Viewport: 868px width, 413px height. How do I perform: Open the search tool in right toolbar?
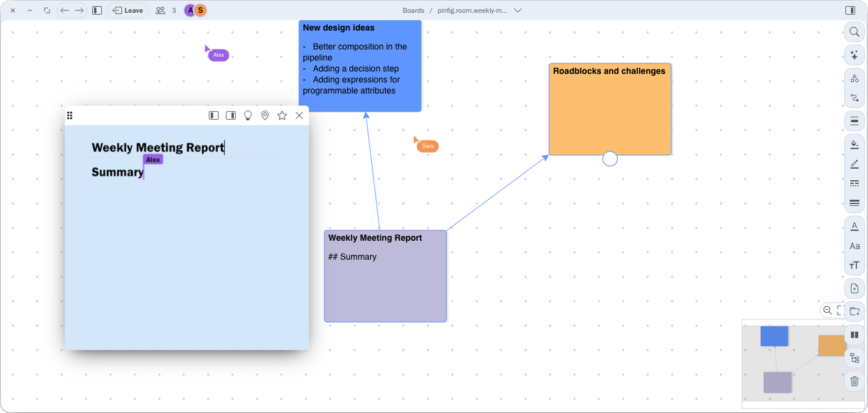coord(854,32)
